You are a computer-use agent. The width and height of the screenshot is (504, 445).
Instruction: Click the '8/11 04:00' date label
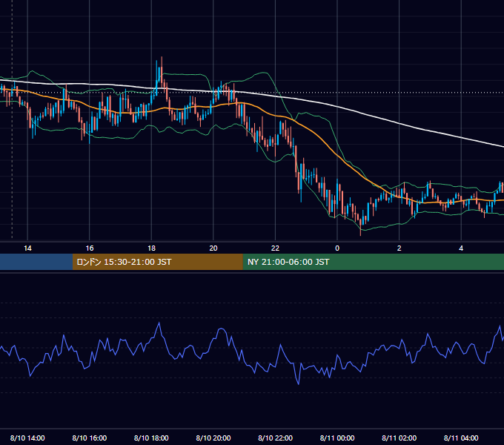(x=461, y=438)
